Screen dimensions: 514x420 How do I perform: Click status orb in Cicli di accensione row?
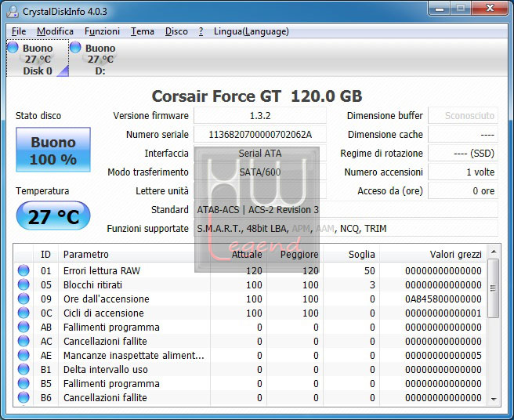tap(24, 313)
